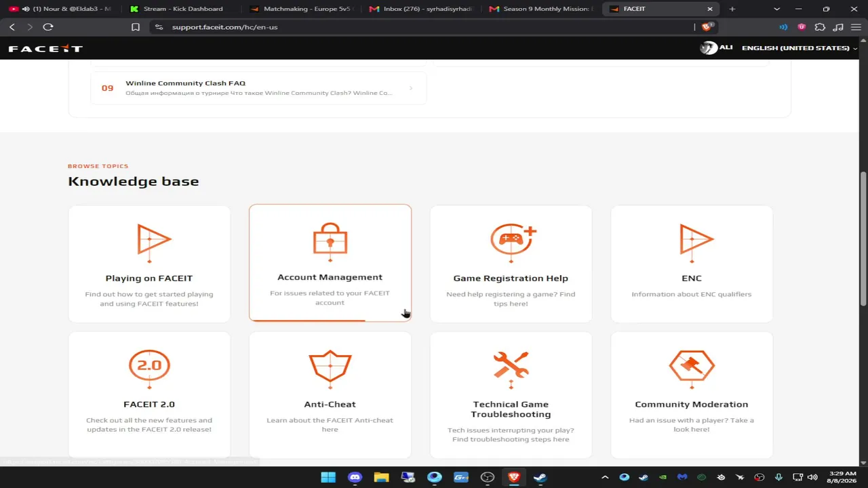Open the music note media control icon
The width and height of the screenshot is (868, 488).
838,27
